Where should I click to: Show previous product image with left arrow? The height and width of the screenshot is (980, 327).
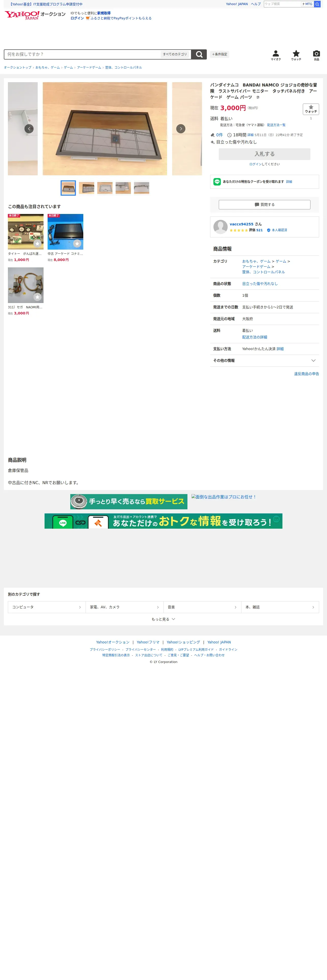29,128
